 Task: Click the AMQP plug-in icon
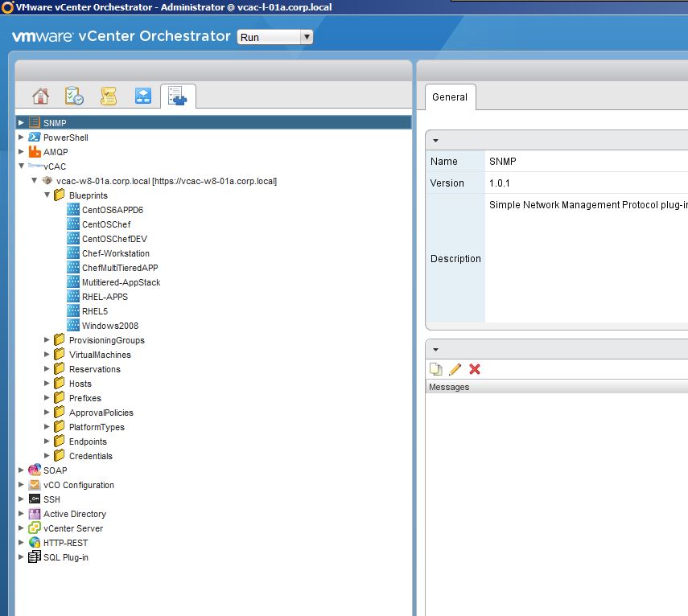click(x=35, y=152)
